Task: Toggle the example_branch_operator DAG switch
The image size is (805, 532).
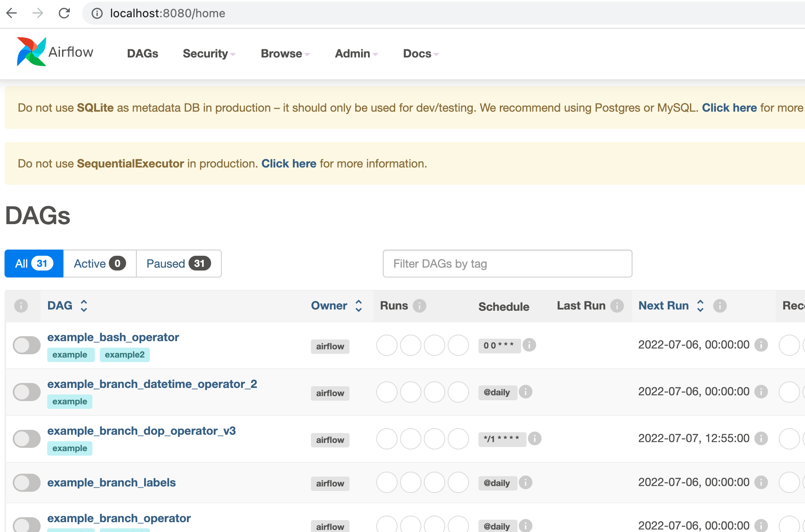Action: [x=27, y=525]
